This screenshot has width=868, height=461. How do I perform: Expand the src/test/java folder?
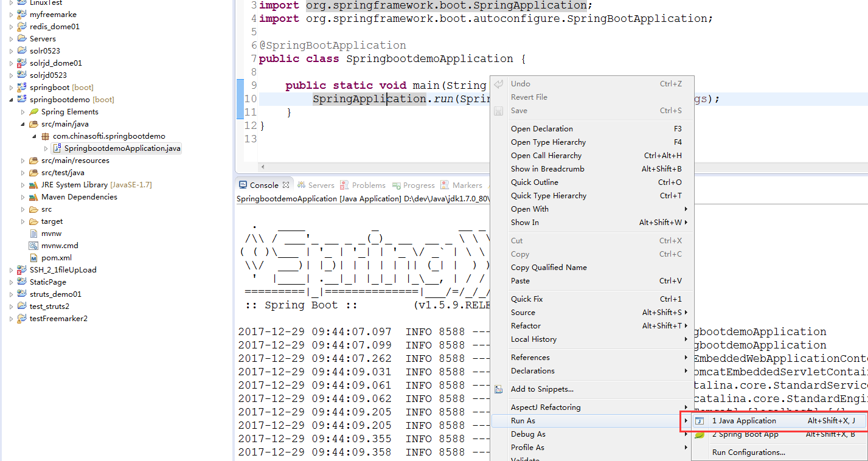(23, 173)
